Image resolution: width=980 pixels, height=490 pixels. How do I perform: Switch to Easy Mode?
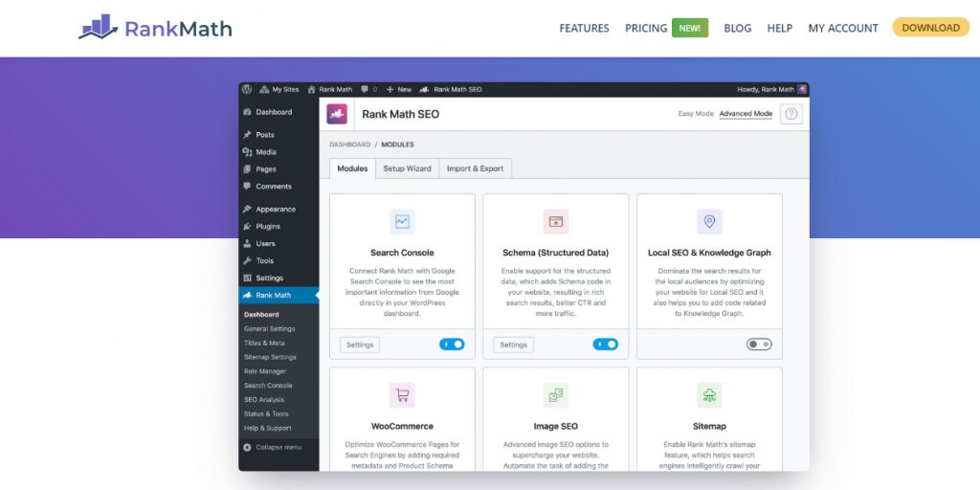[696, 114]
